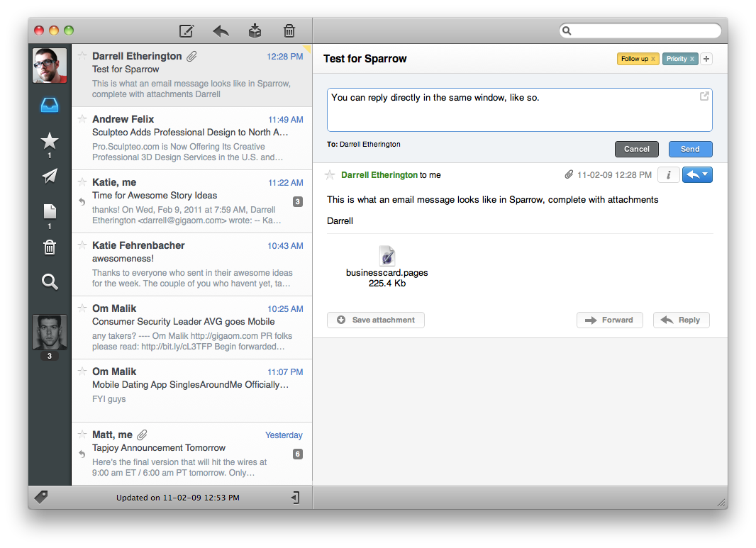This screenshot has height=548, width=756.
Task: Click the Save attachment button
Action: pyautogui.click(x=376, y=320)
